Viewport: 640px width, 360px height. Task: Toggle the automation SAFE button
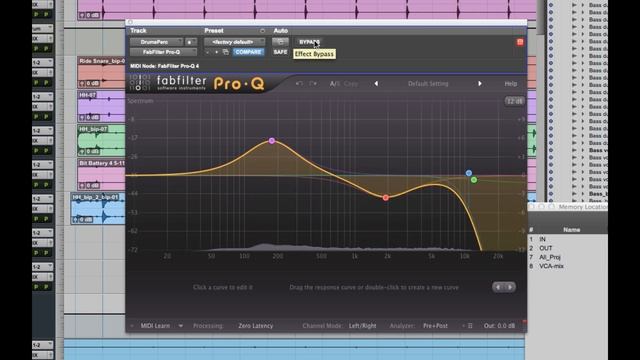(280, 52)
